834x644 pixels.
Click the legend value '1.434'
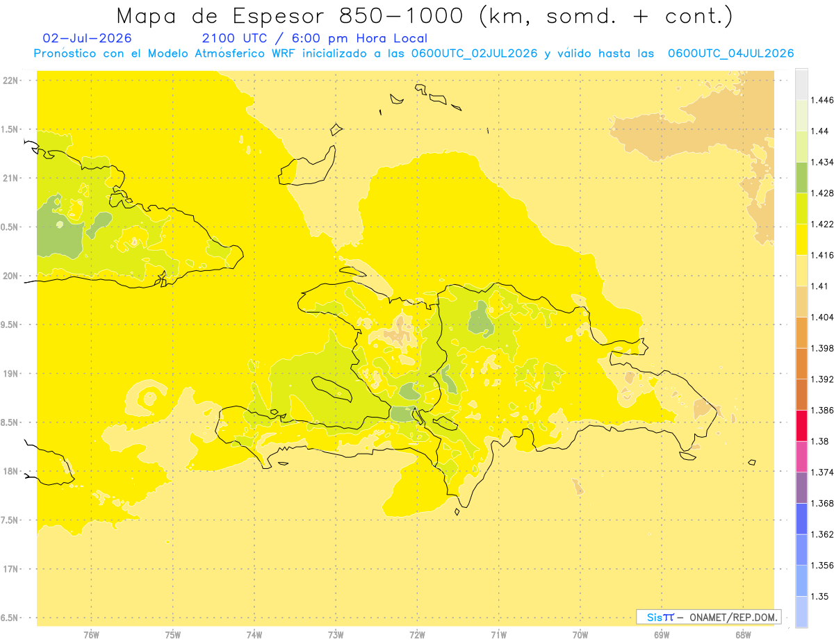(x=821, y=162)
